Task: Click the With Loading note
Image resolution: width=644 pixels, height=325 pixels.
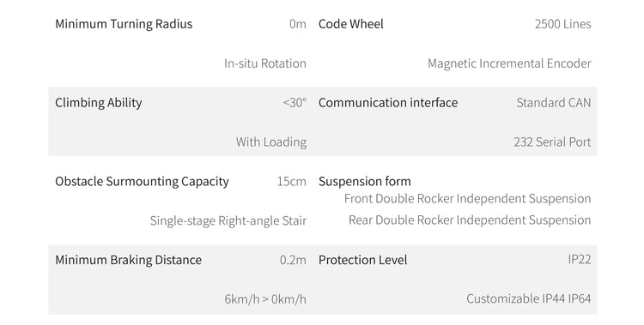Action: tap(271, 142)
